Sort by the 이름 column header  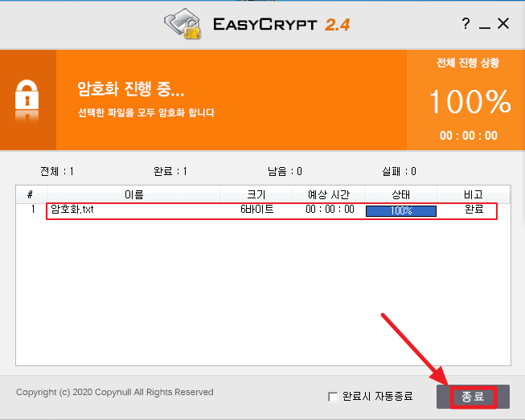click(x=133, y=194)
